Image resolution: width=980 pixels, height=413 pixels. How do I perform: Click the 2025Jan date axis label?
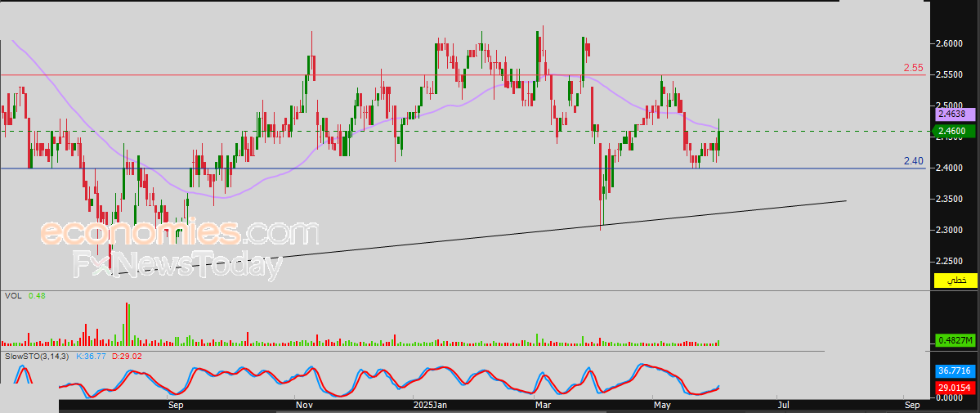pos(432,406)
